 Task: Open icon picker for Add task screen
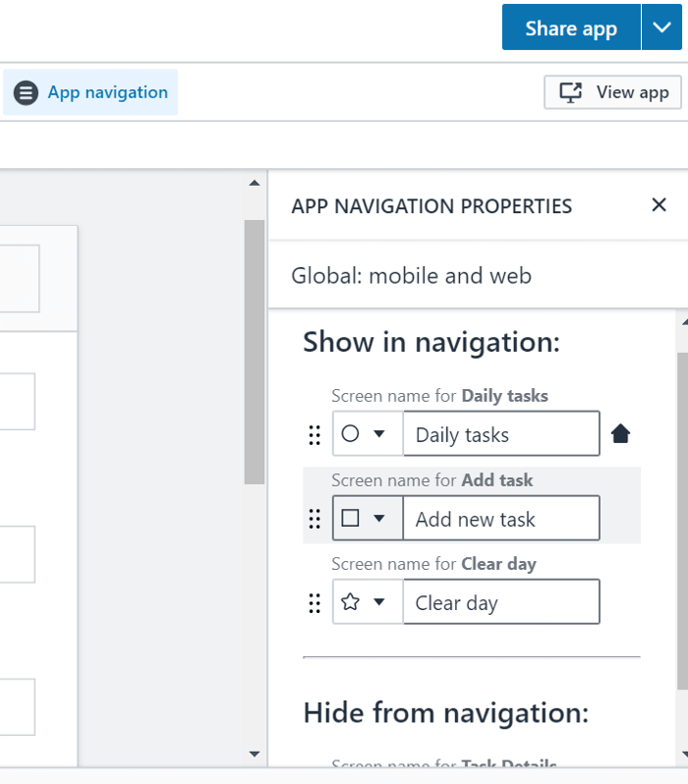368,518
